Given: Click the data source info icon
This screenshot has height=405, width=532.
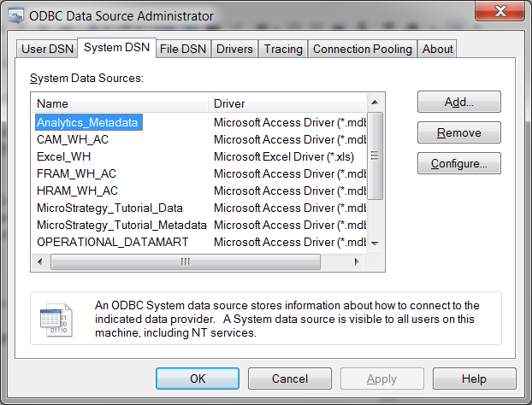Looking at the screenshot, I should pyautogui.click(x=56, y=320).
